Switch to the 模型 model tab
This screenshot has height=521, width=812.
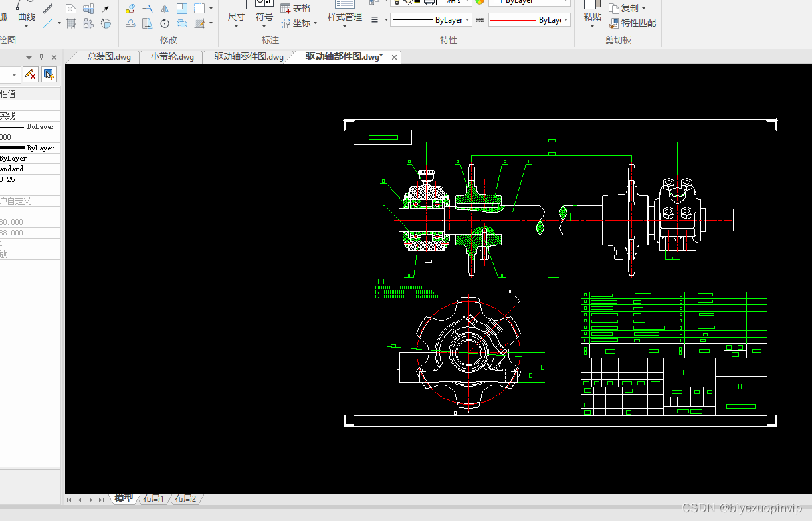click(x=124, y=499)
